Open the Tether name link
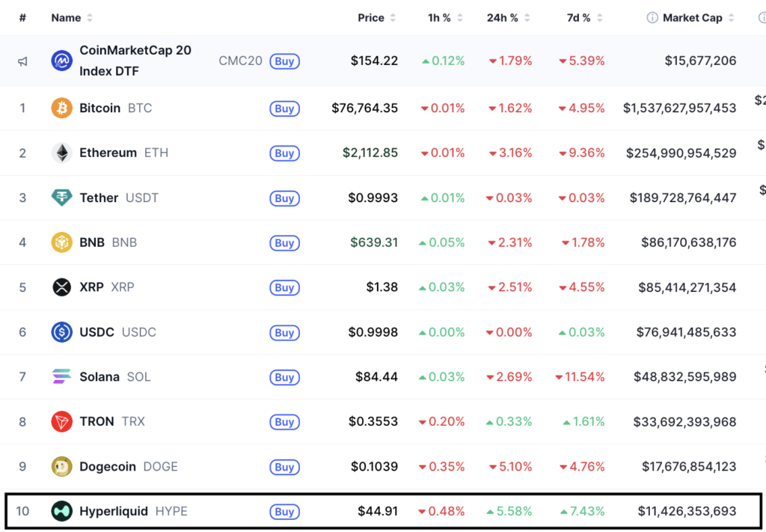This screenshot has width=766, height=532. coord(99,198)
